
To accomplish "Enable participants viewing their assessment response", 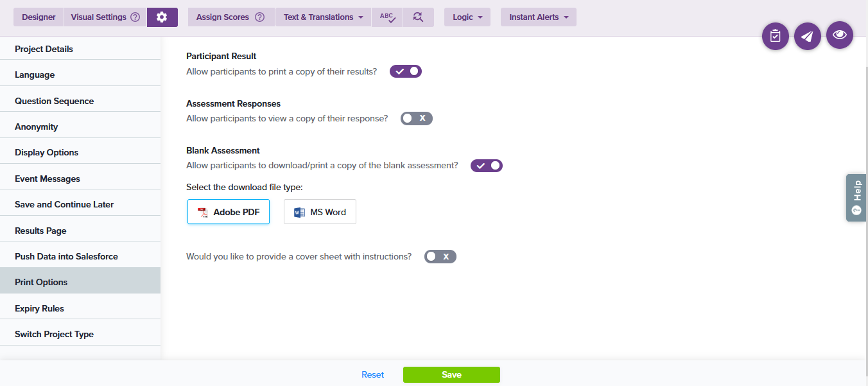I will tap(417, 118).
